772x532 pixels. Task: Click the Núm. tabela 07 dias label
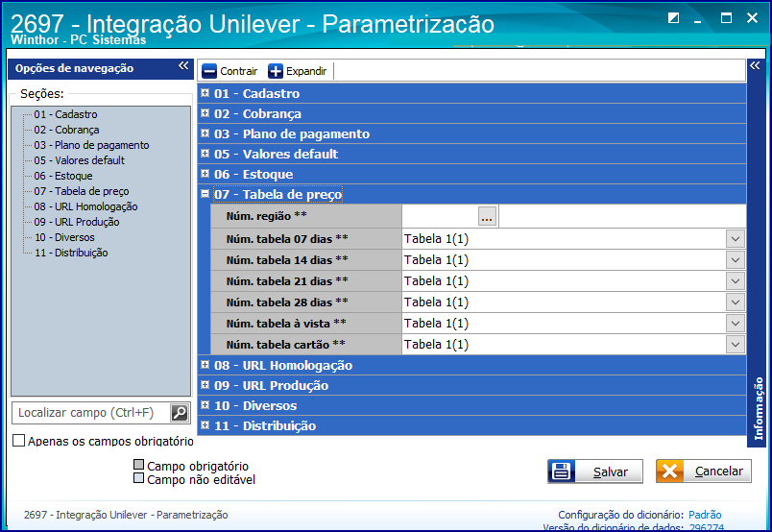click(x=287, y=239)
